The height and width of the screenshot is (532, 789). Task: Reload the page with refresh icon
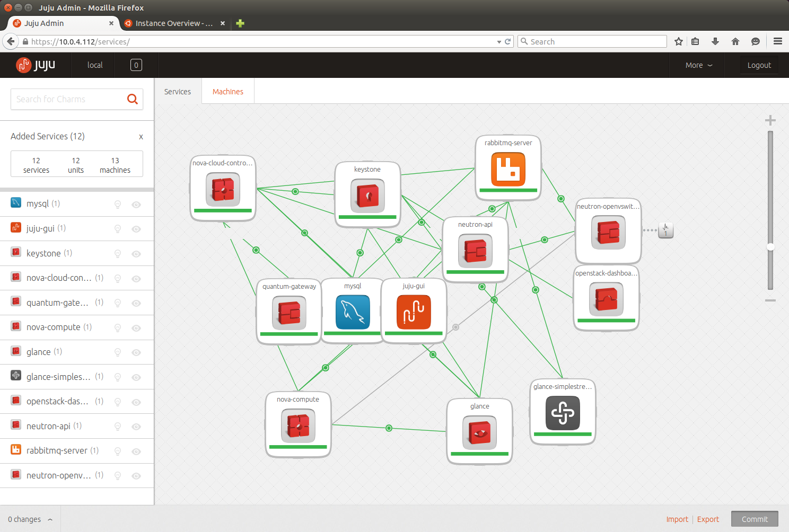[507, 41]
